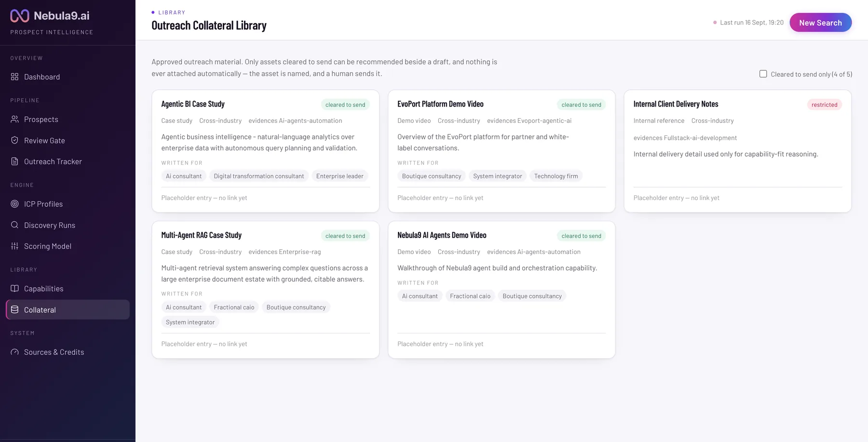Enable the Cleared to send only checkbox
The height and width of the screenshot is (442, 868).
763,74
